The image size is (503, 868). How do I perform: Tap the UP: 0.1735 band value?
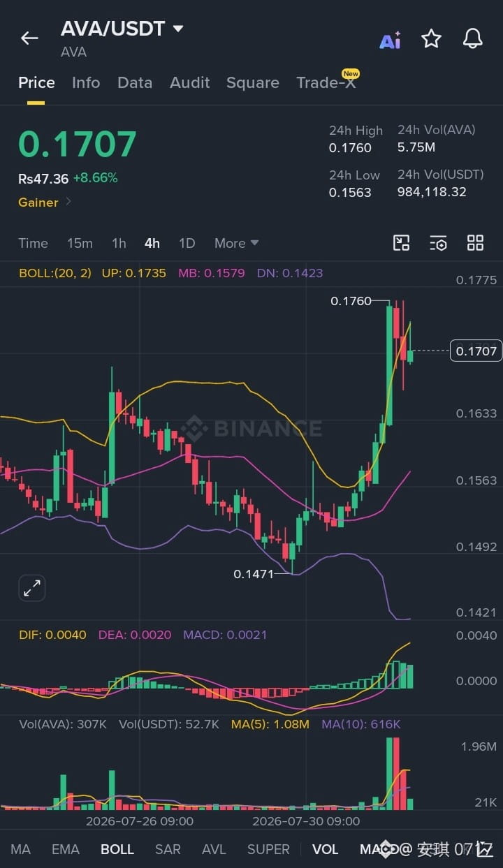pyautogui.click(x=134, y=273)
